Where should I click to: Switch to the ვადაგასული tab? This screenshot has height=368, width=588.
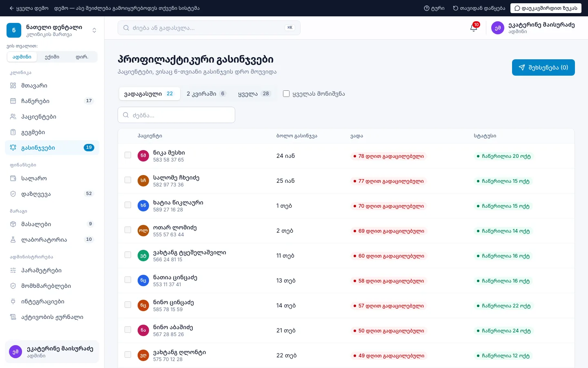[149, 94]
